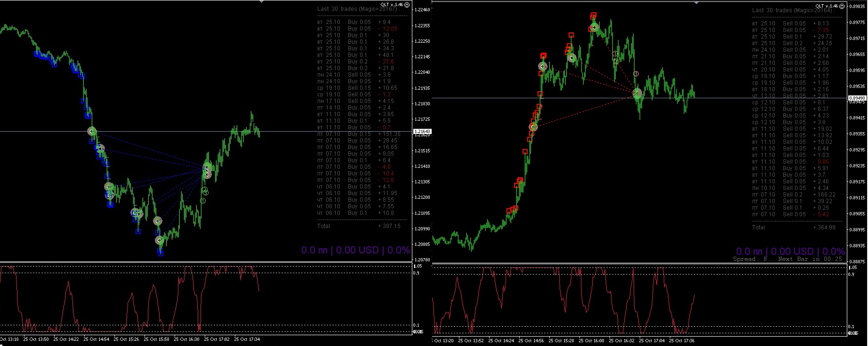Click the '25 Oct 17:36' time label
This screenshot has width=868, height=346.
[682, 341]
